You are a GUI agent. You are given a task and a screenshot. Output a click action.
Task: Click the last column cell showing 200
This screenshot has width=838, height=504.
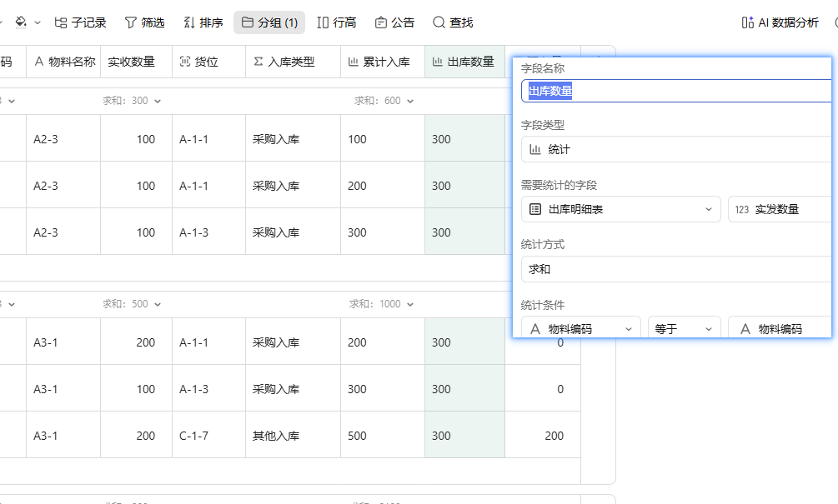[x=543, y=435]
